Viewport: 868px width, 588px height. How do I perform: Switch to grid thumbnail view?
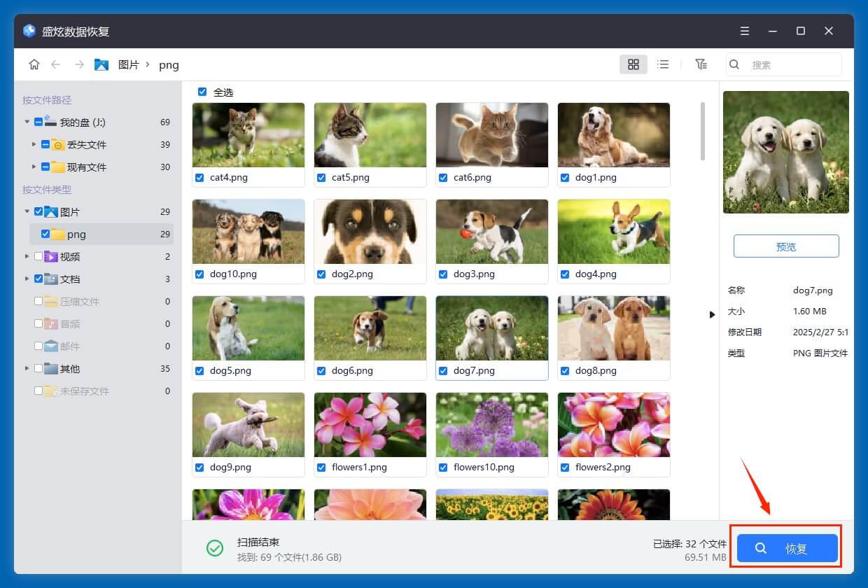[633, 64]
